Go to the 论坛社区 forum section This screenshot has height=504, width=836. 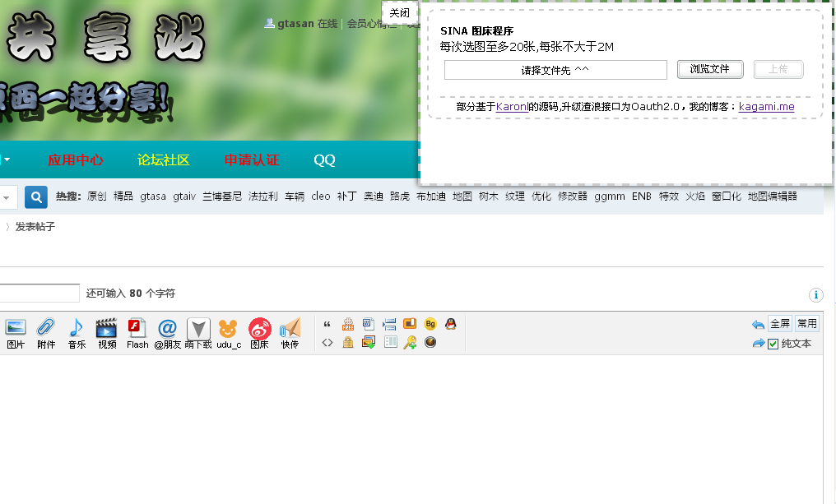click(163, 160)
